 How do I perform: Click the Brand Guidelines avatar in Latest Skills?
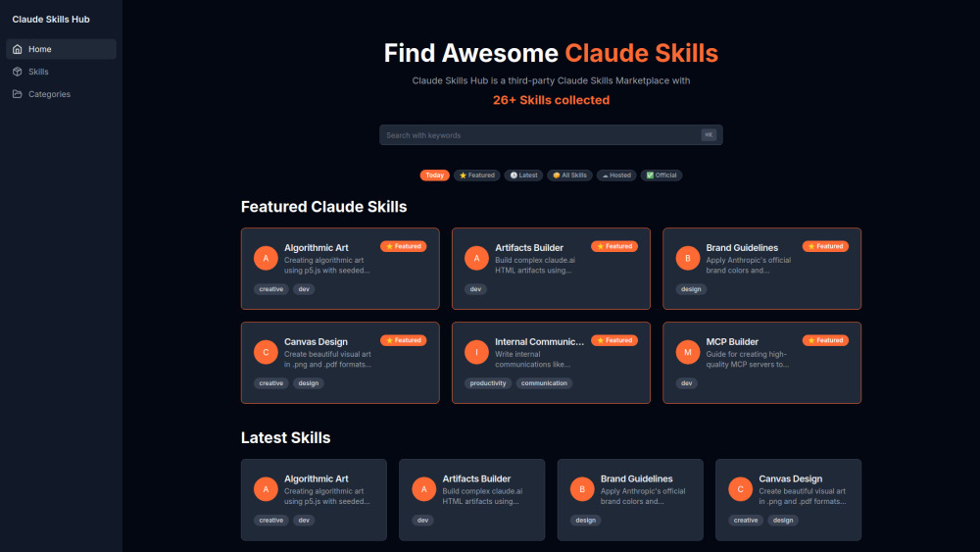[x=582, y=489]
